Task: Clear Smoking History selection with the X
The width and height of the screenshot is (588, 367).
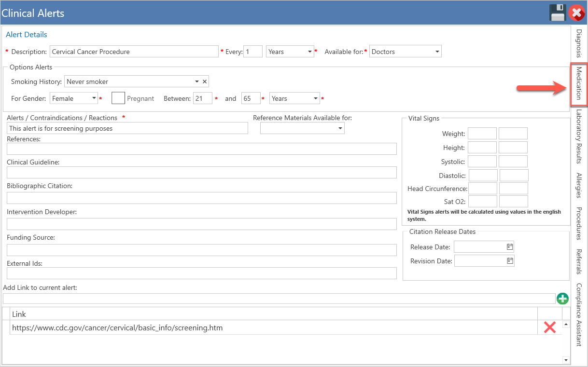Action: 205,82
